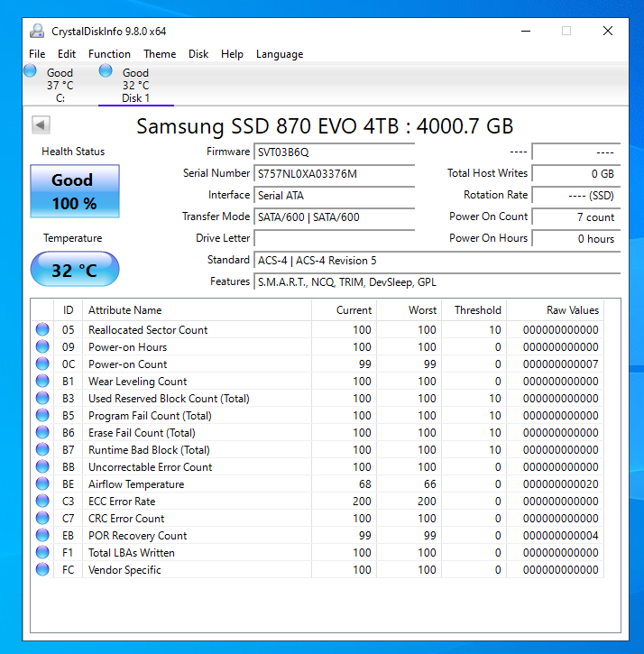Click status orb for Program Fail Count

tap(42, 415)
